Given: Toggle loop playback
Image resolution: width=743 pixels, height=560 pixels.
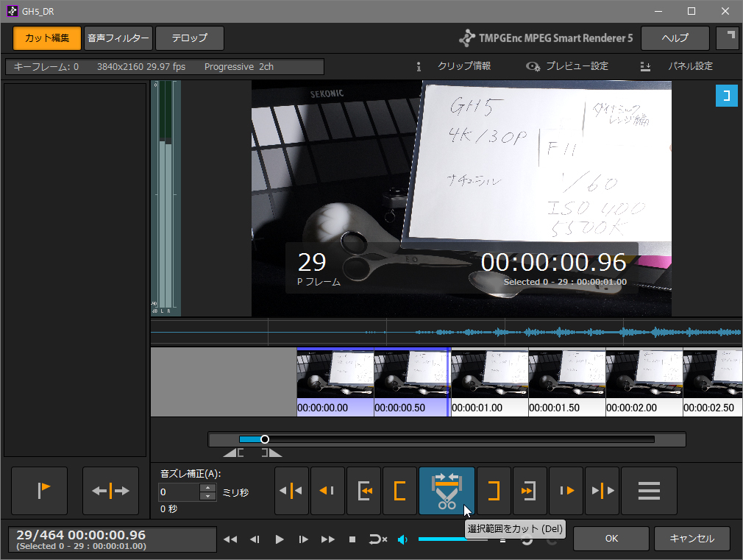Looking at the screenshot, I should (377, 539).
